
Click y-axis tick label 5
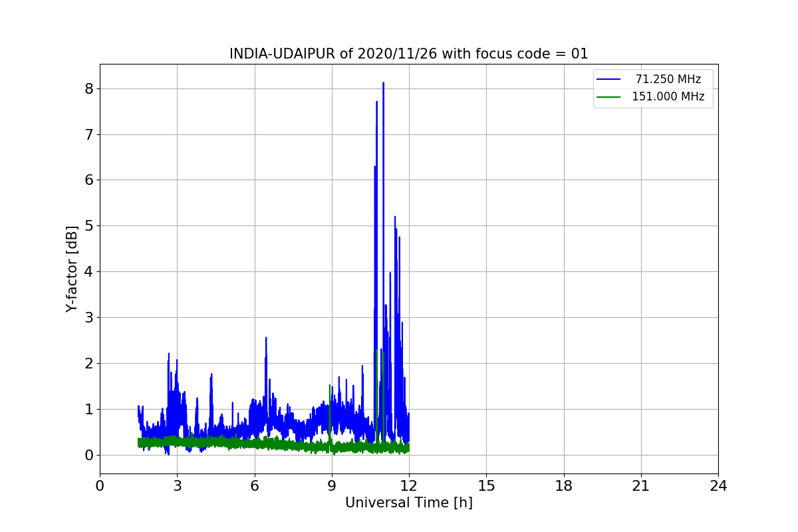[x=88, y=226]
